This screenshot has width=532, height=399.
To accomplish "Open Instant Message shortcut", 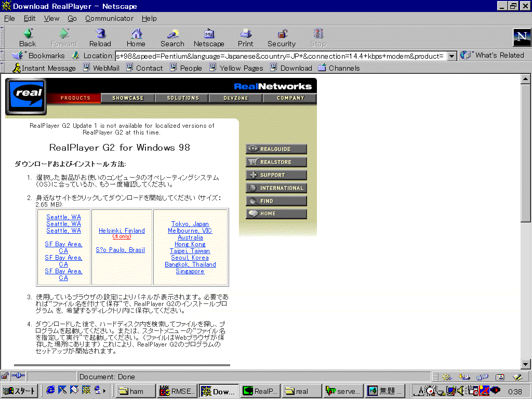I will point(44,68).
